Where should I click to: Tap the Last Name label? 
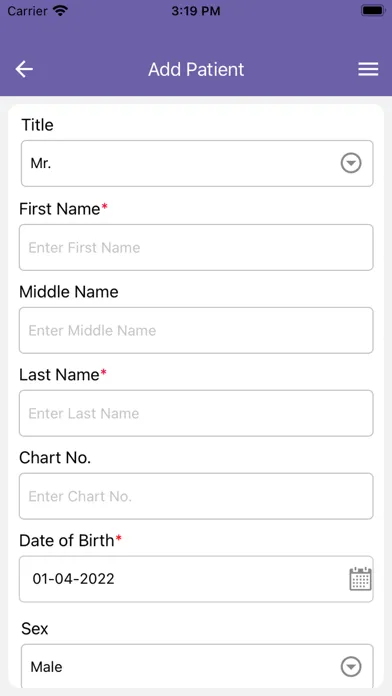click(x=59, y=375)
